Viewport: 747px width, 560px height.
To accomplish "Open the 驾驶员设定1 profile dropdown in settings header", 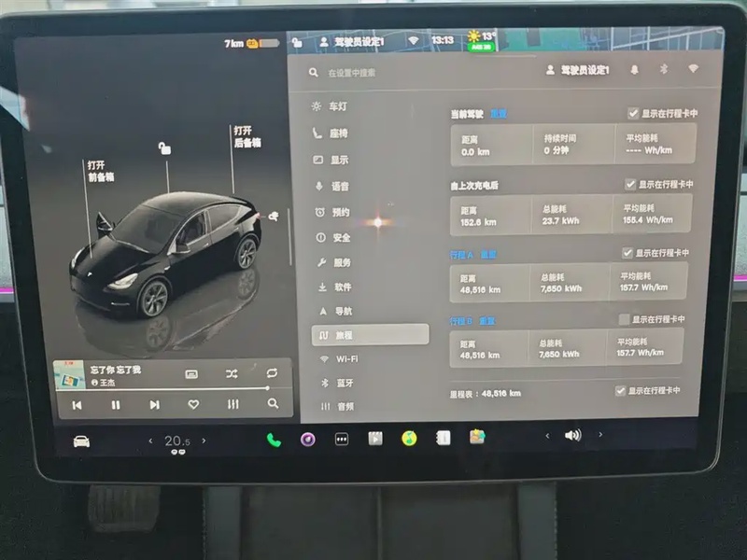I will 577,70.
